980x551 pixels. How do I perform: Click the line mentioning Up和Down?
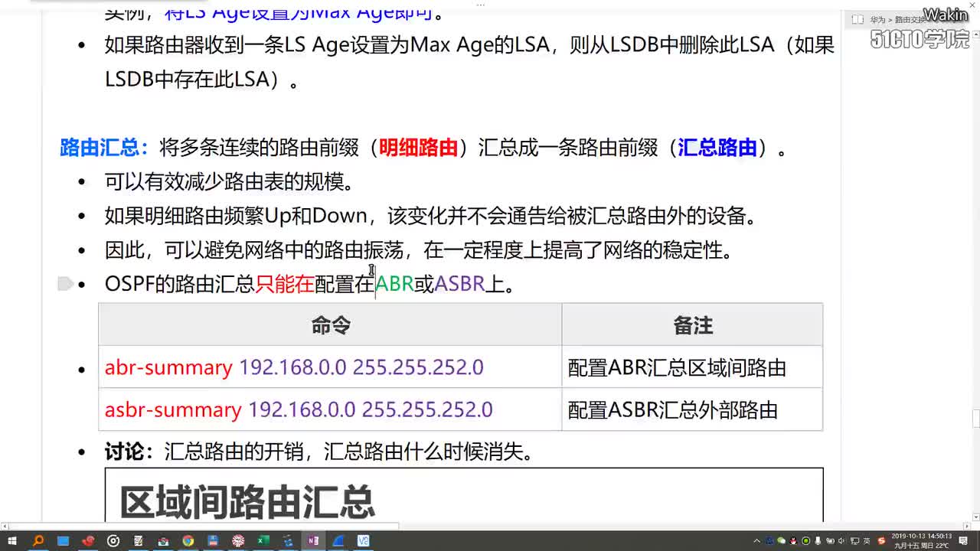431,216
